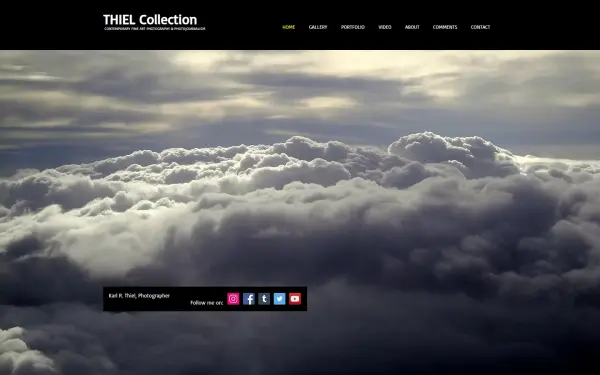The height and width of the screenshot is (375, 600).
Task: Open the Instagram social icon
Action: [x=233, y=299]
